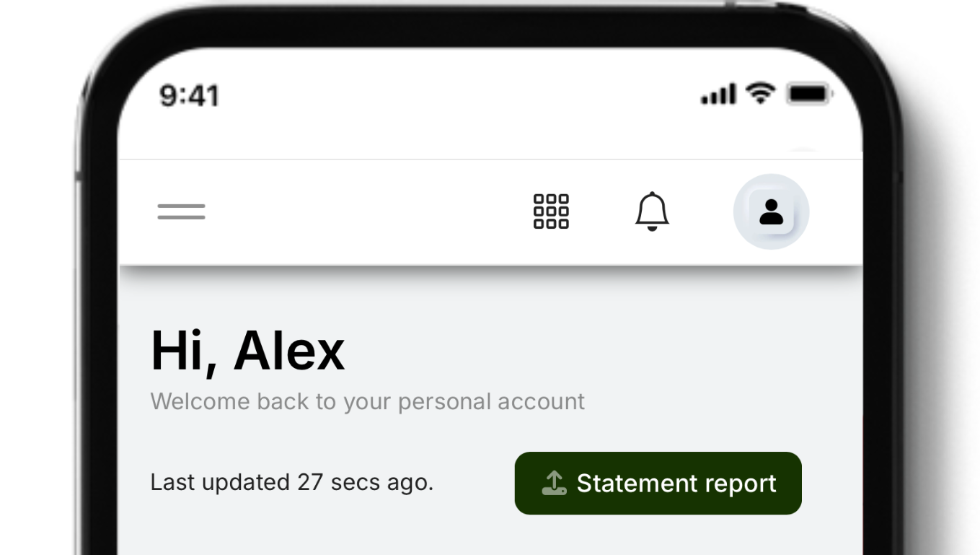Screen dimensions: 980x555
Task: Click the words "personal account" in subtitle
Action: (x=491, y=401)
